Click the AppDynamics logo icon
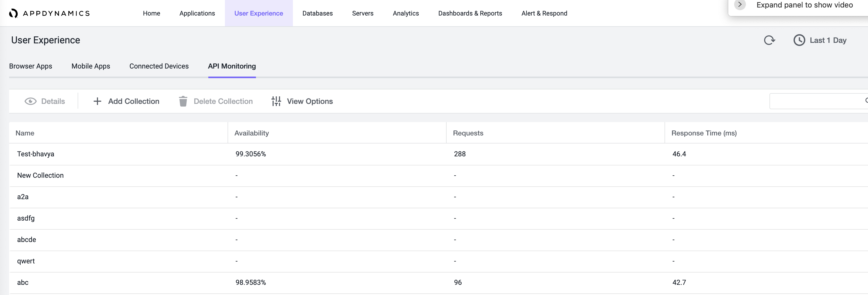868x295 pixels. pyautogui.click(x=13, y=13)
